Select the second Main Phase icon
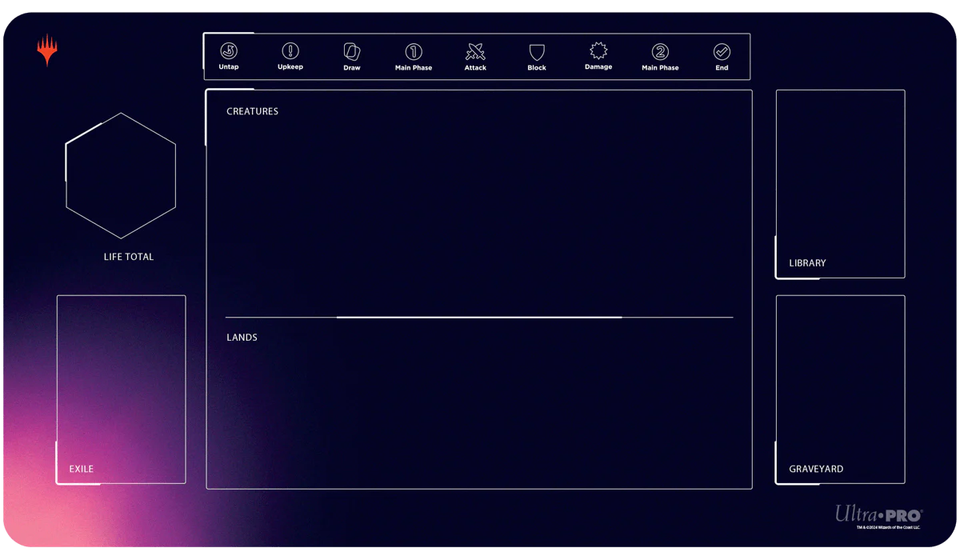The width and height of the screenshot is (960, 560). [x=660, y=52]
